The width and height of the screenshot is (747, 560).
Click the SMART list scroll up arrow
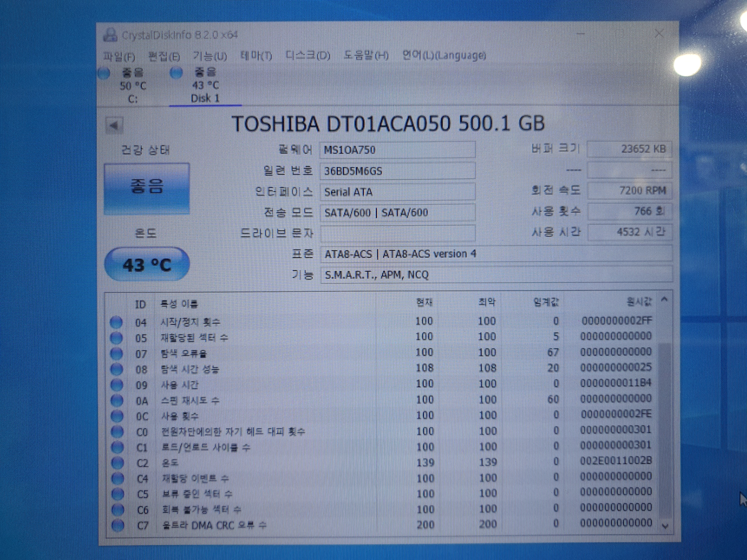pyautogui.click(x=664, y=299)
